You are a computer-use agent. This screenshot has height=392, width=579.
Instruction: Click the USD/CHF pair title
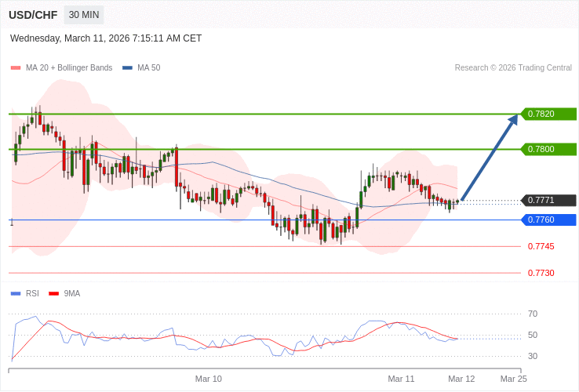pyautogui.click(x=33, y=15)
